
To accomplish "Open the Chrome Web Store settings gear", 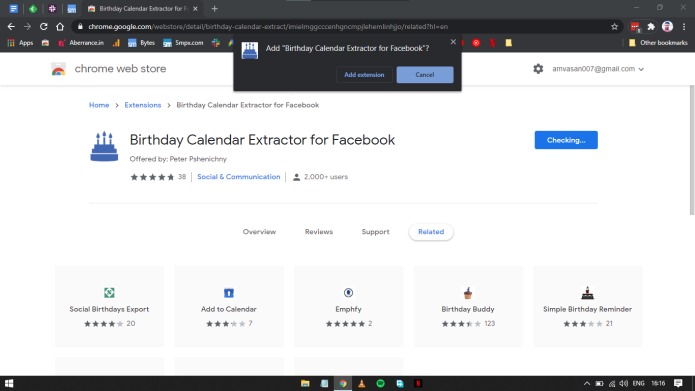I will (538, 69).
